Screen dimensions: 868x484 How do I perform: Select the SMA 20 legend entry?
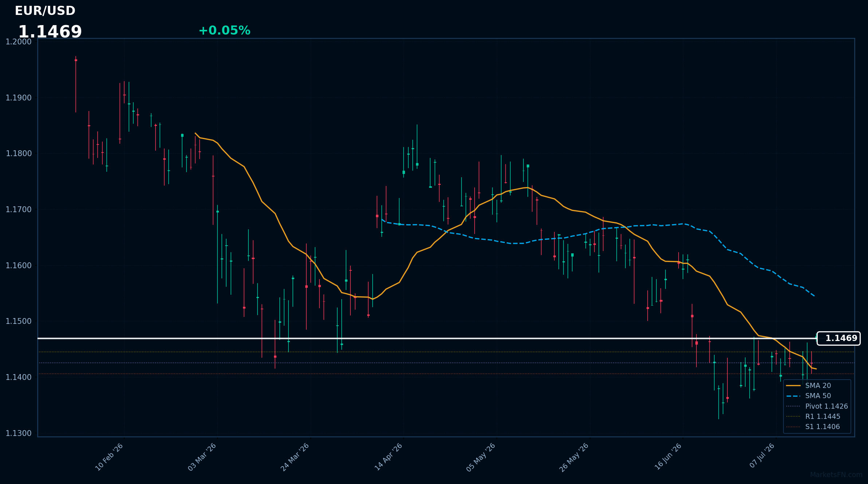818,386
